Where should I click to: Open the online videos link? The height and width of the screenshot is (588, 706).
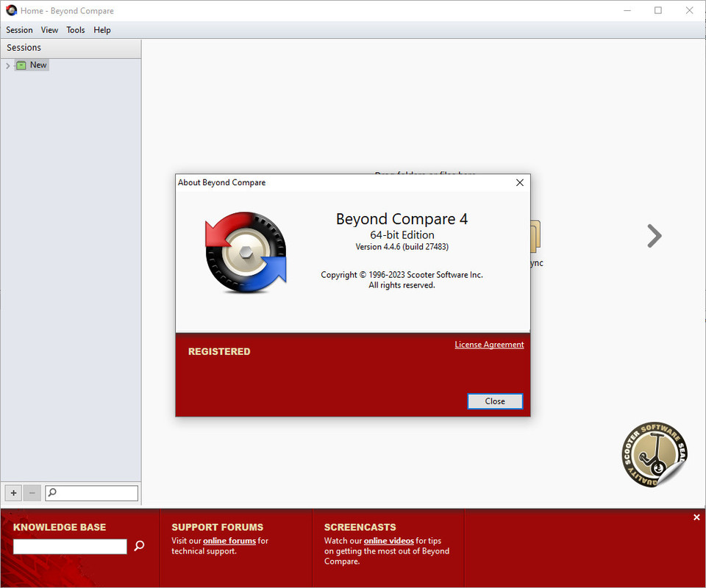[x=388, y=541]
